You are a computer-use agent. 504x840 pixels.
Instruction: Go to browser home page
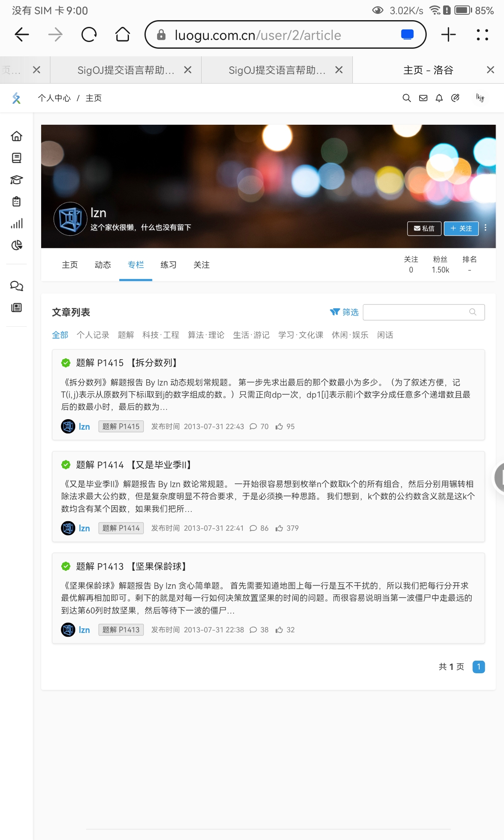123,35
